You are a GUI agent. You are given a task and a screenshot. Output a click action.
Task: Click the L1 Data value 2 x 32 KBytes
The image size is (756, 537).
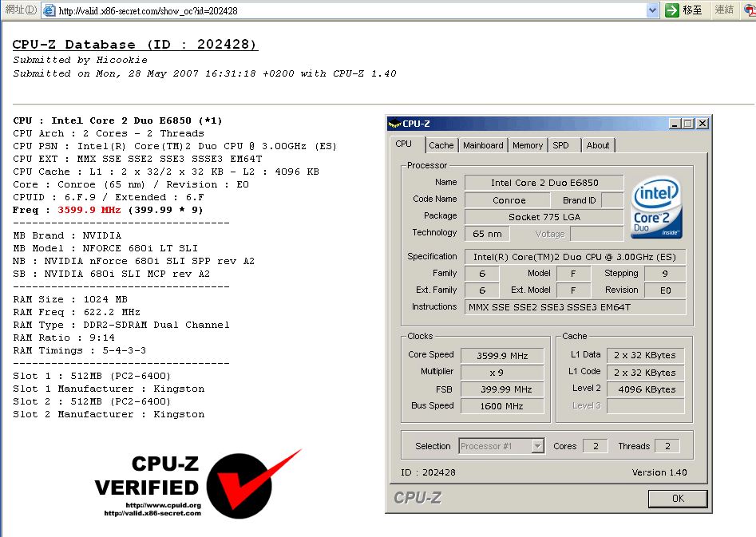click(645, 355)
